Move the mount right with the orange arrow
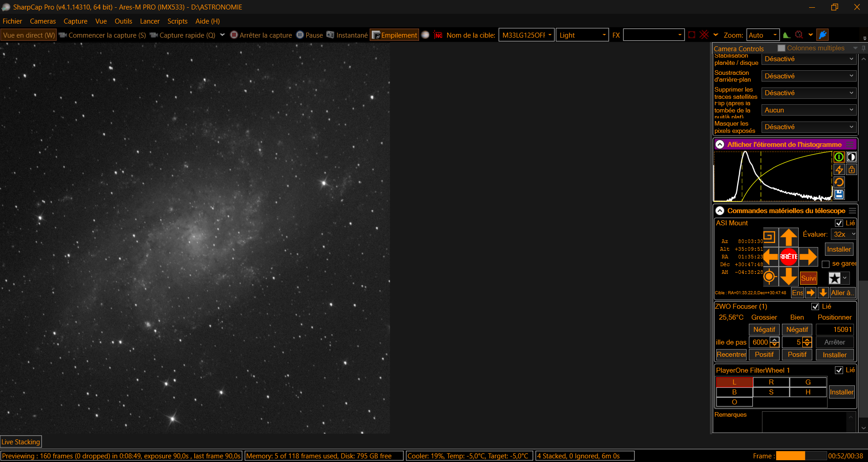This screenshot has width=868, height=462. point(808,257)
